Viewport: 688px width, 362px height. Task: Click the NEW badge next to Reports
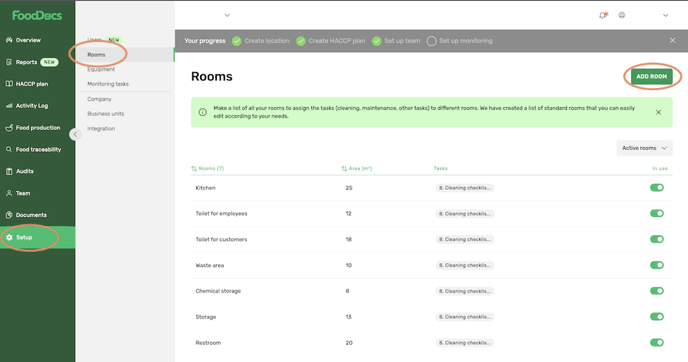(x=49, y=62)
